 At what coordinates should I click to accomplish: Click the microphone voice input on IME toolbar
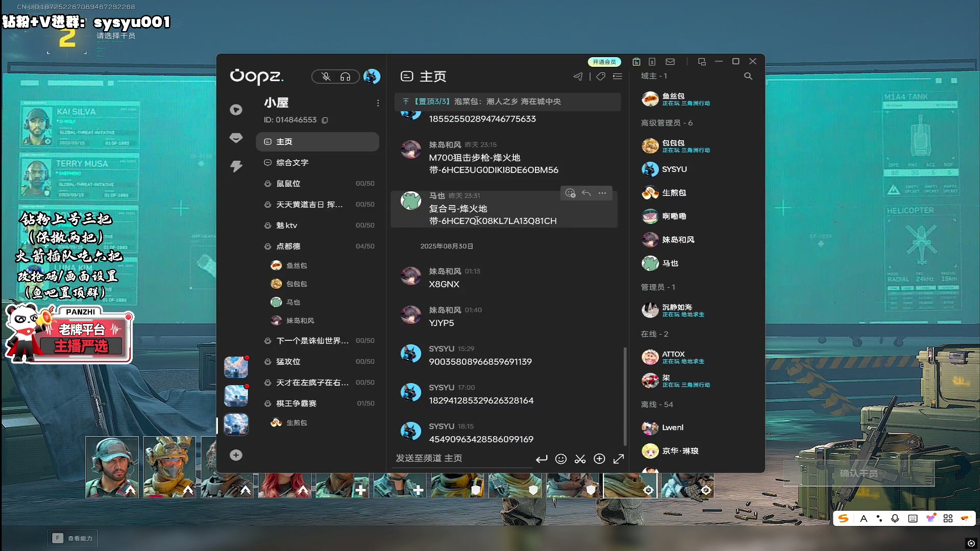pos(895,518)
